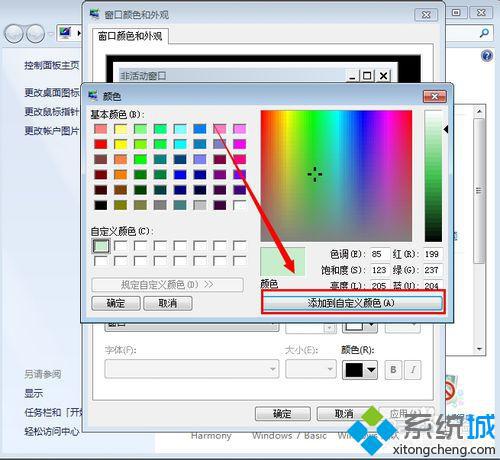The height and width of the screenshot is (460, 500).
Task: Click the hue (色调) value field
Action: pos(380,254)
